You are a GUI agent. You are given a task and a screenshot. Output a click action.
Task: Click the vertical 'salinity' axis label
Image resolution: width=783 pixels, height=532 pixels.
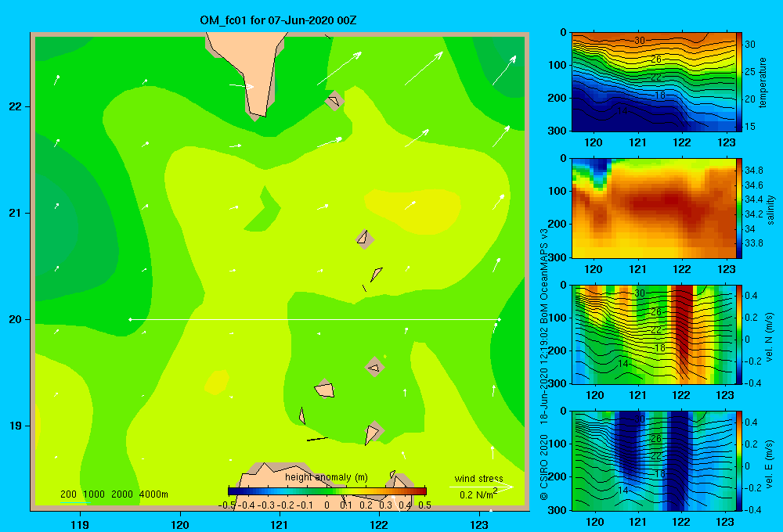pos(770,210)
